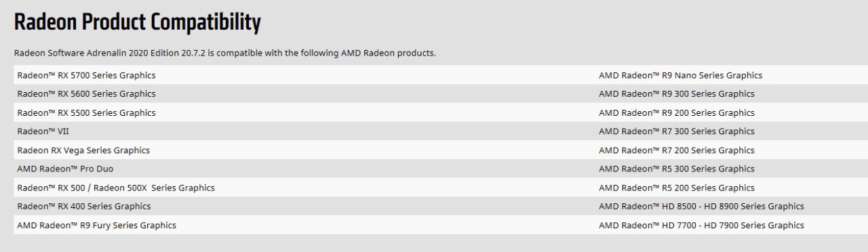This screenshot has width=868, height=252.
Task: Click the Radeon VII table entry
Action: click(43, 131)
